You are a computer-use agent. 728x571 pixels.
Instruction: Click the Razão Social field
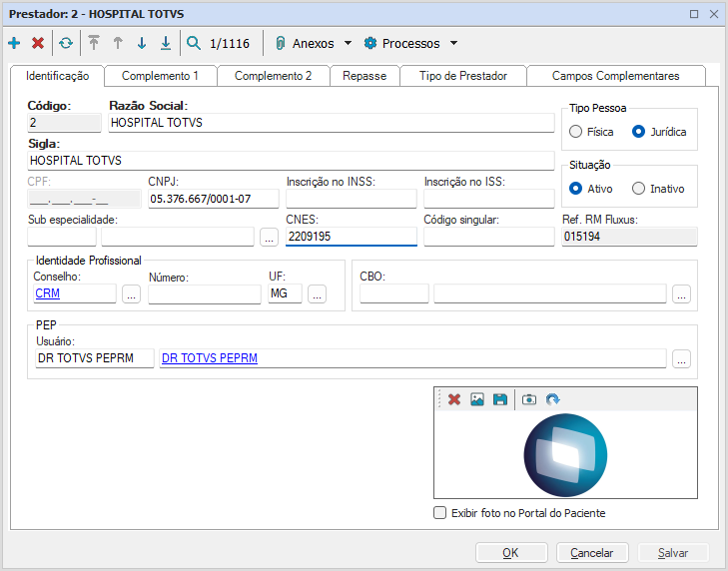pos(332,123)
